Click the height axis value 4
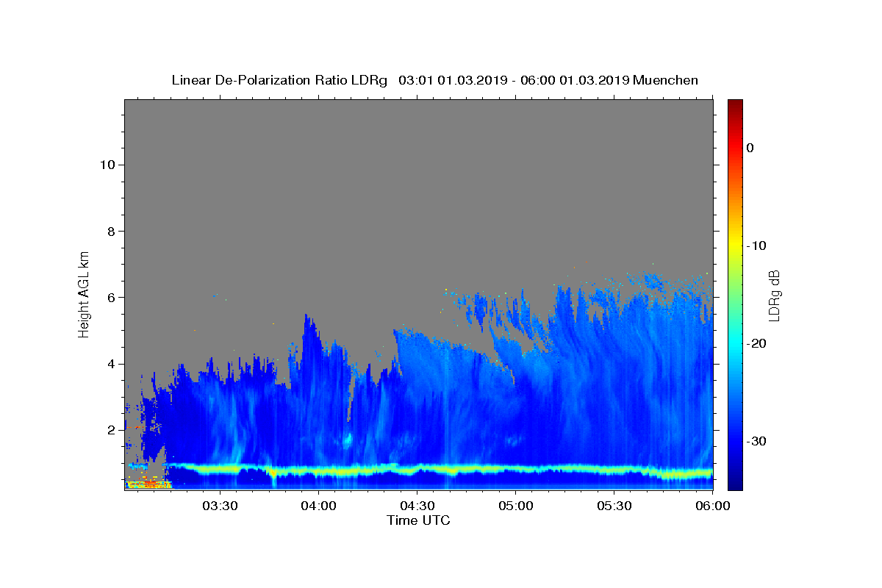The width and height of the screenshot is (882, 588). pos(112,364)
